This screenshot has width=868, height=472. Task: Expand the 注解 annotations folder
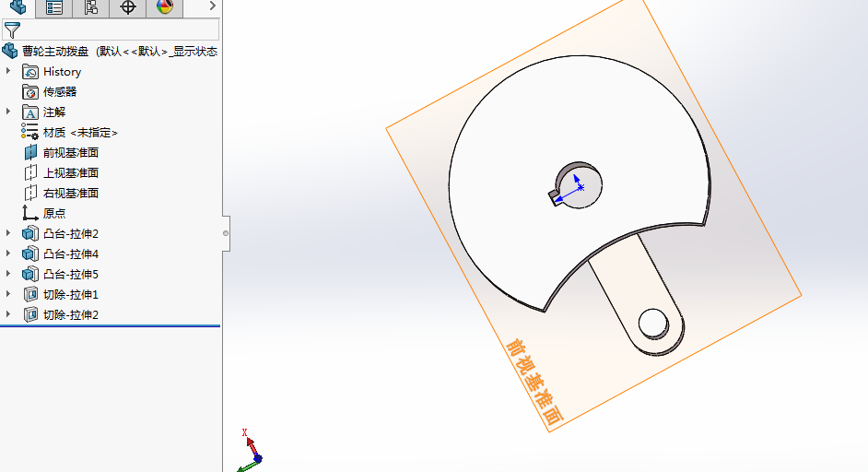point(7,112)
